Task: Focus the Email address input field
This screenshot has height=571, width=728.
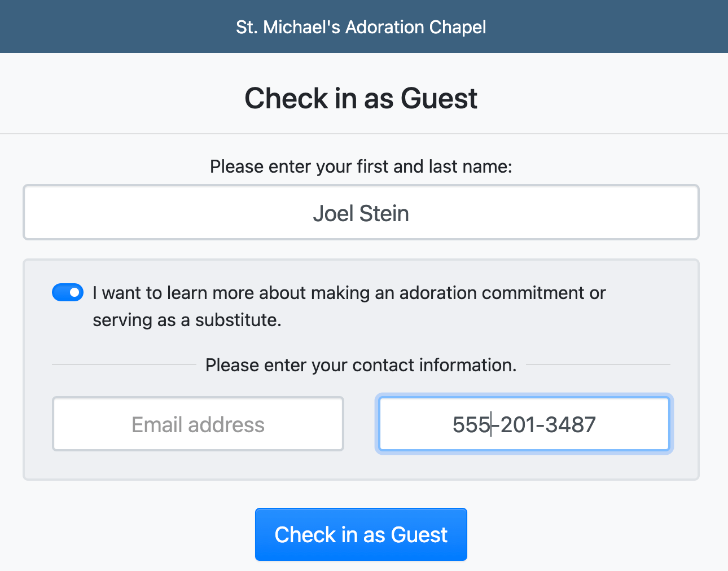Action: click(x=198, y=424)
